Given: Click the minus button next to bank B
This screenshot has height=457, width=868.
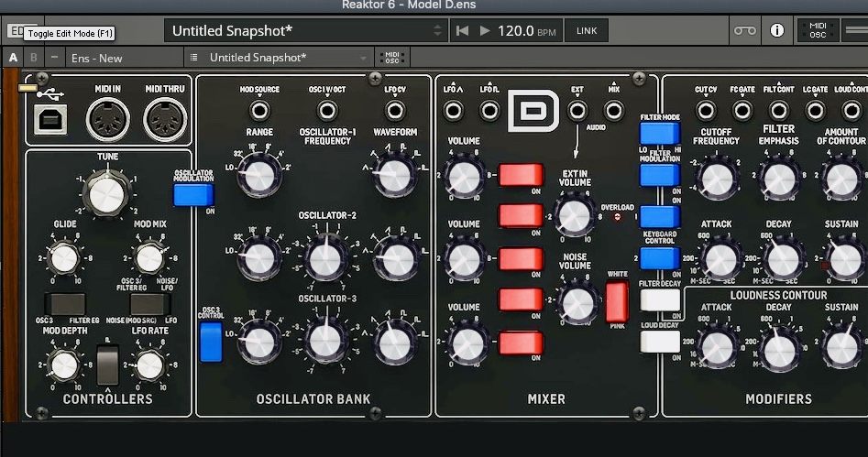Looking at the screenshot, I should 54,58.
